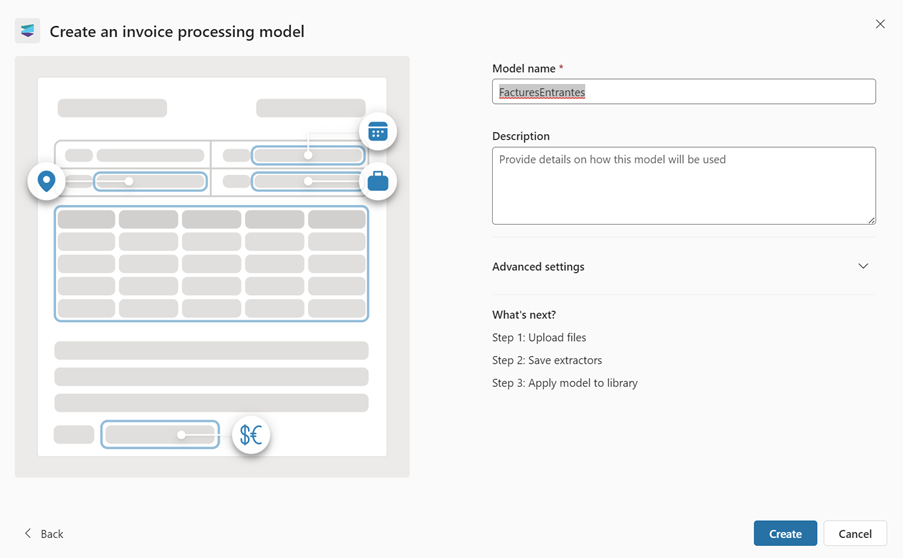Screen dimensions: 903x558
Task: Click the 'Step 1: Upload files' text
Action: tap(539, 337)
